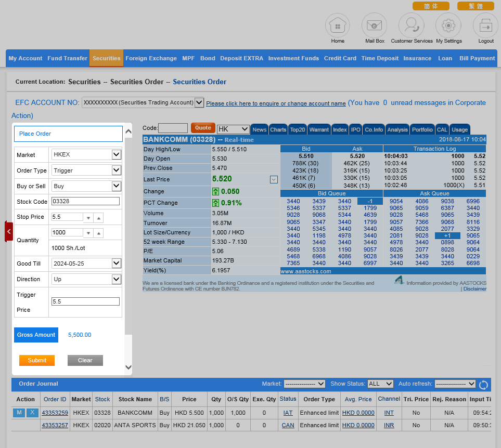Open the Mail Box icon

pyautogui.click(x=375, y=25)
